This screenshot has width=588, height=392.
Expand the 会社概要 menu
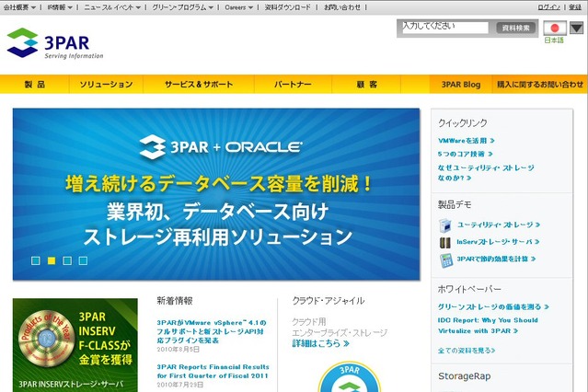point(19,7)
